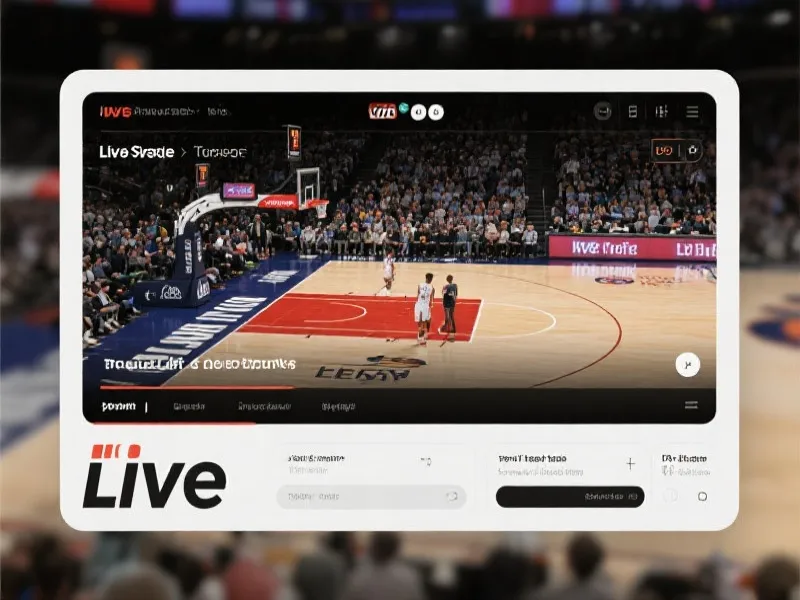Switch to the second tab under video
Screen dimensions: 800x600
point(188,407)
